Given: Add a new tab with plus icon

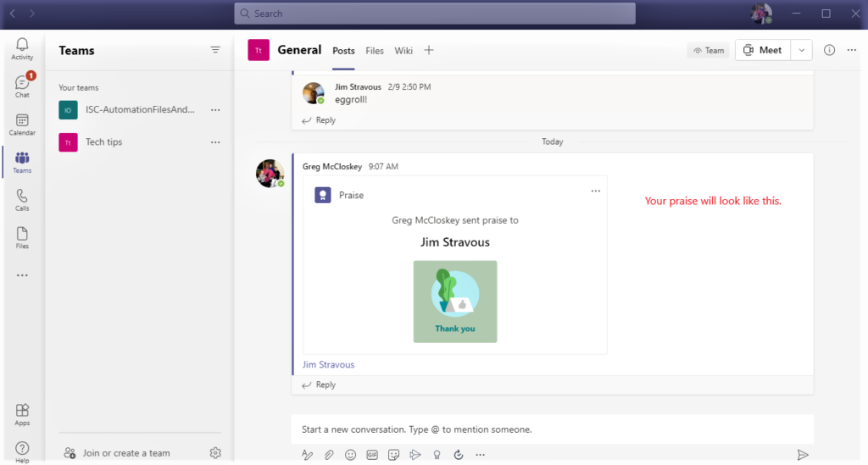Looking at the screenshot, I should [429, 50].
